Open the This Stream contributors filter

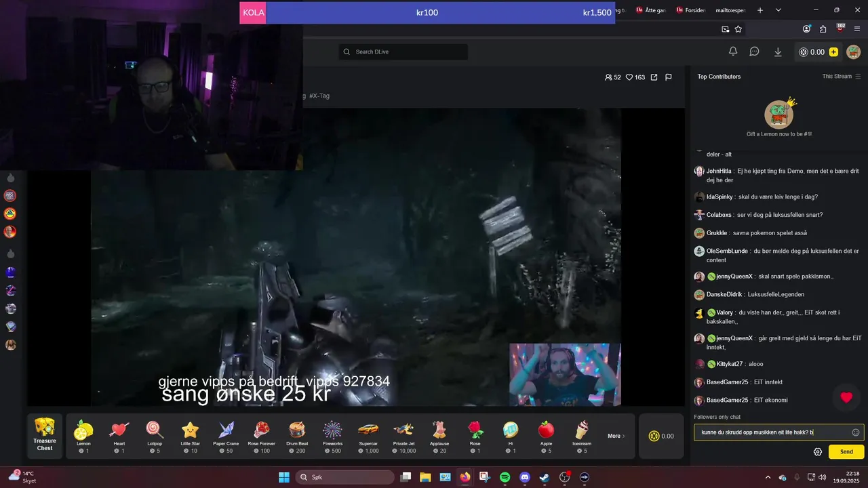[842, 76]
